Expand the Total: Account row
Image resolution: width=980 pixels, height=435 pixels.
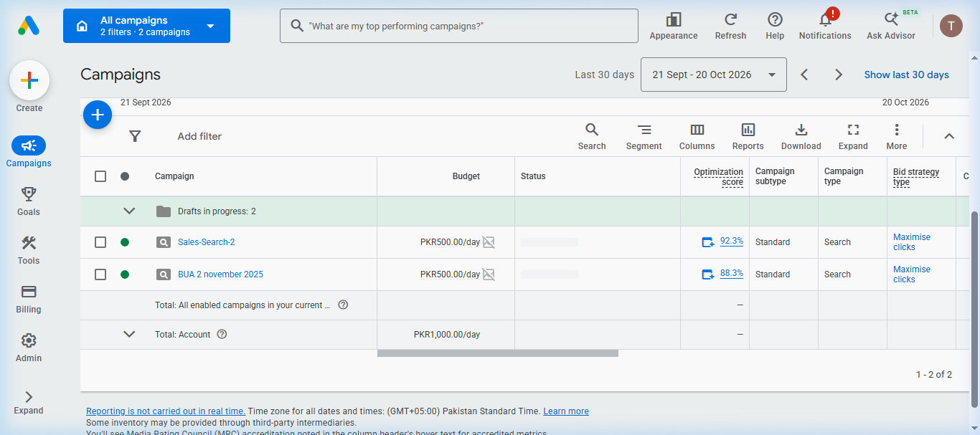click(129, 334)
